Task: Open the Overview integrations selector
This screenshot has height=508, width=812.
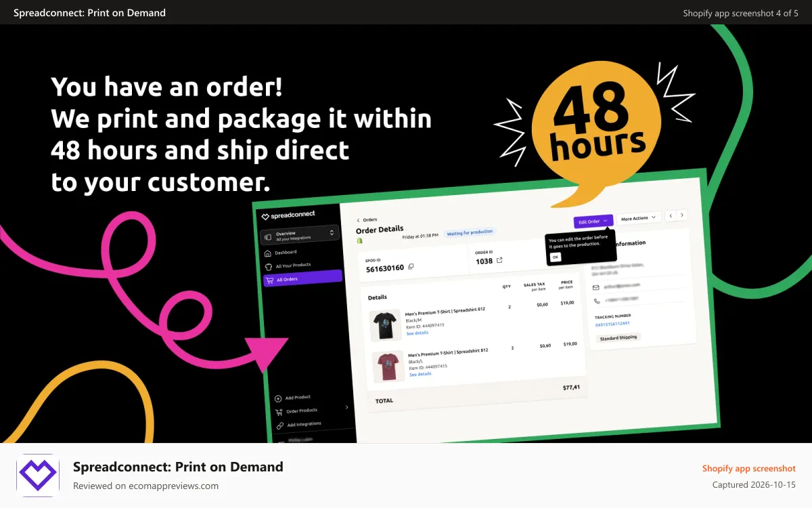Action: [300, 236]
